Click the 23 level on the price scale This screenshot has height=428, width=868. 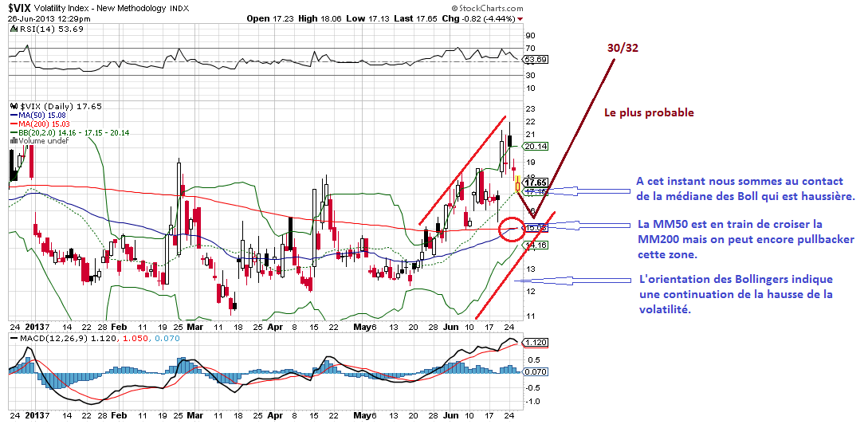click(530, 109)
